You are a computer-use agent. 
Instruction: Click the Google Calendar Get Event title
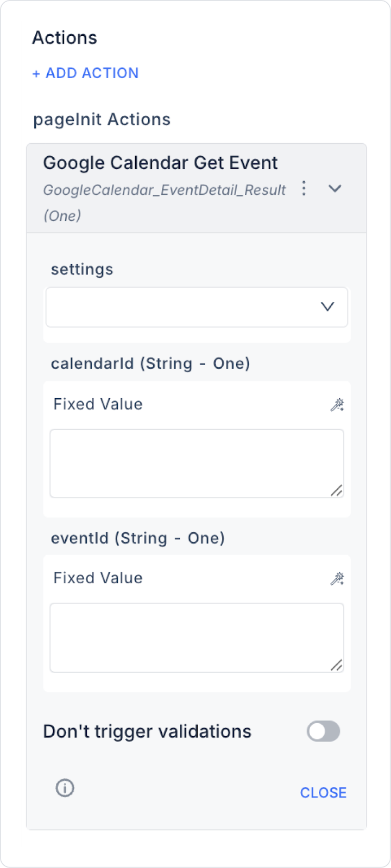160,163
